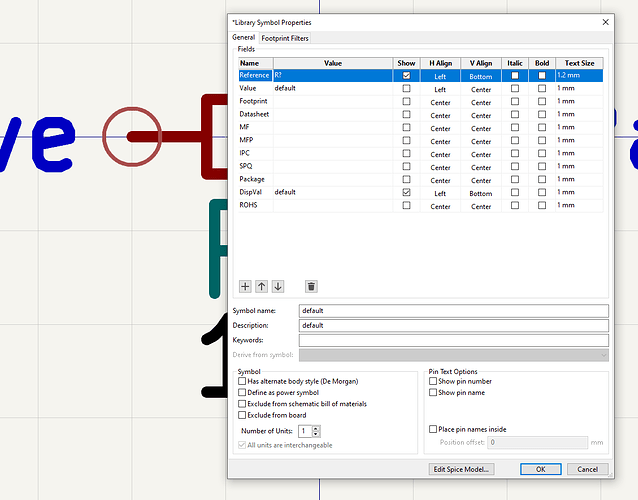Move selected field up with arrow icon
Viewport: 638px width, 500px height.
point(262,286)
